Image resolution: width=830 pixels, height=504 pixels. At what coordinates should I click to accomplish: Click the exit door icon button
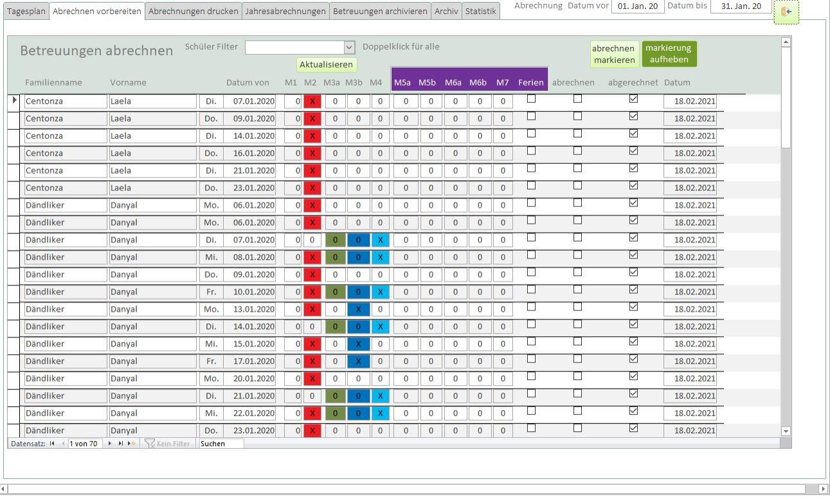click(786, 12)
